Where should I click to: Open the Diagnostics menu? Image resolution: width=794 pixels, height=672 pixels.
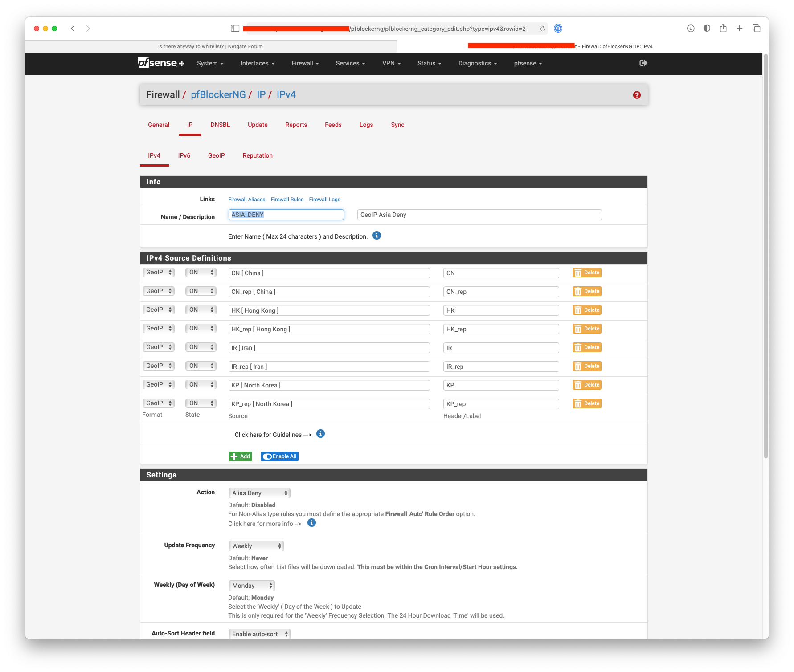[x=478, y=63]
